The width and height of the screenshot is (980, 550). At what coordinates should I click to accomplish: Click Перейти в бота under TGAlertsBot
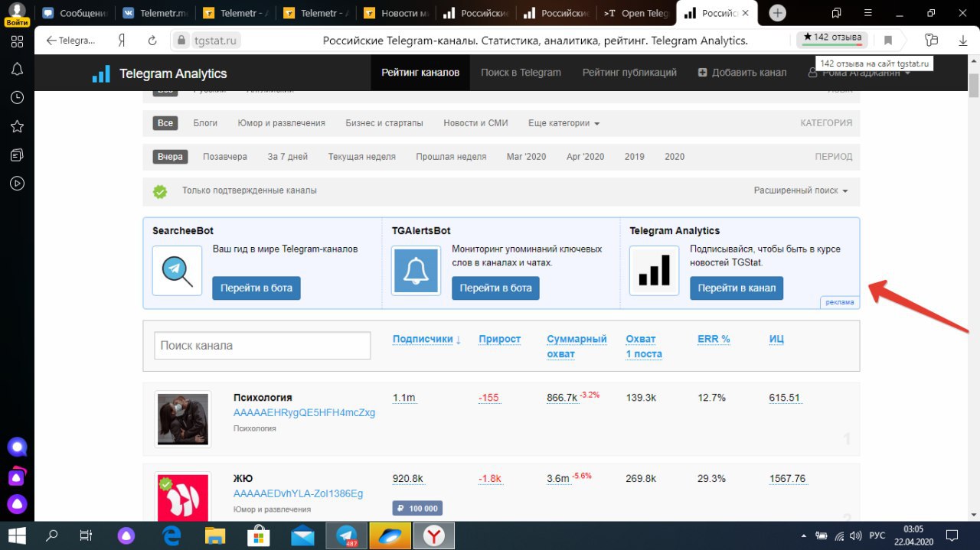click(495, 288)
